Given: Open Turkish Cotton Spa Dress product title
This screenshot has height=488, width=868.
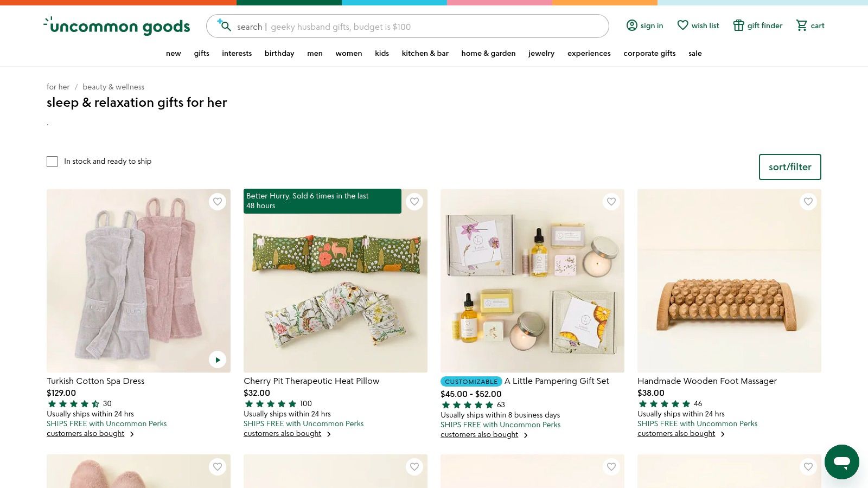Looking at the screenshot, I should [x=95, y=381].
